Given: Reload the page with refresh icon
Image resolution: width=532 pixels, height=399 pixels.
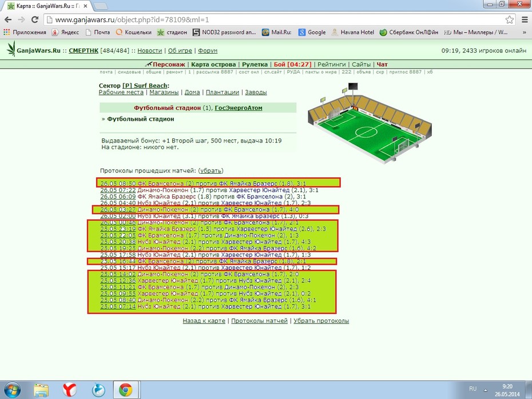Looking at the screenshot, I should pyautogui.click(x=34, y=19).
